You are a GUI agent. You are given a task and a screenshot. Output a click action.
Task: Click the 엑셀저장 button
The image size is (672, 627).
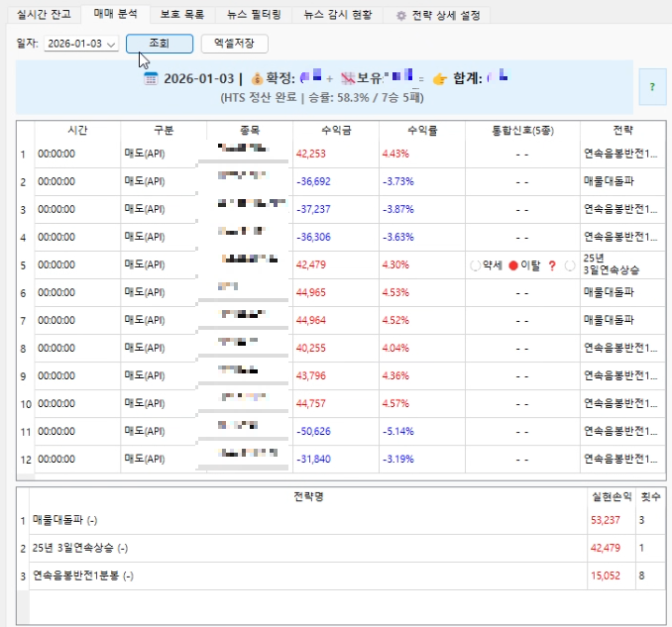tap(235, 44)
